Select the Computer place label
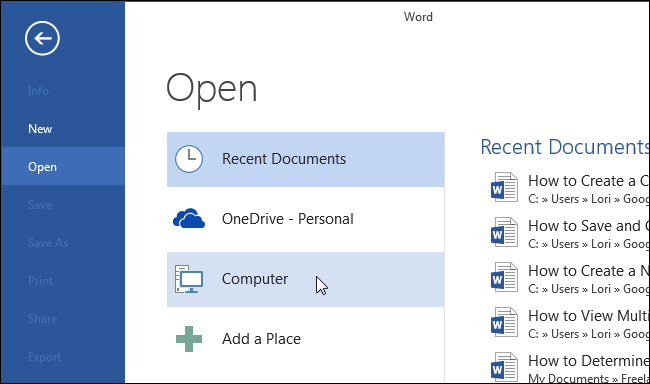650x384 pixels. pyautogui.click(x=255, y=279)
